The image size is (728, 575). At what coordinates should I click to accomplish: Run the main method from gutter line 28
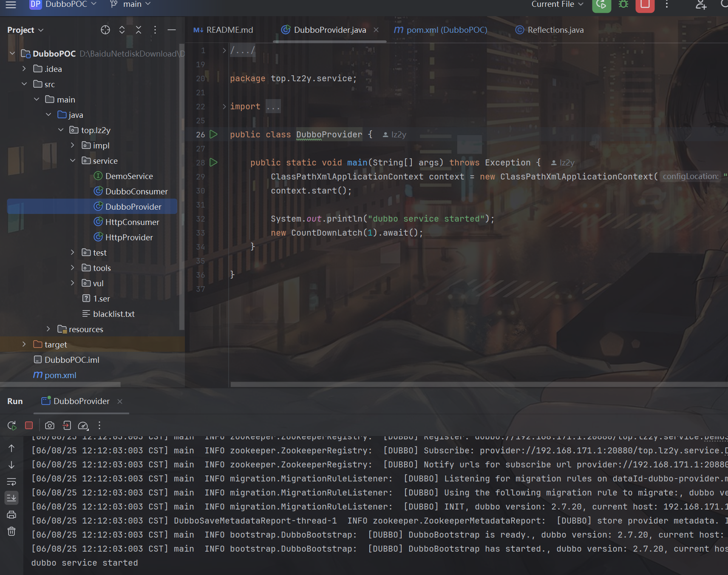pyautogui.click(x=213, y=162)
